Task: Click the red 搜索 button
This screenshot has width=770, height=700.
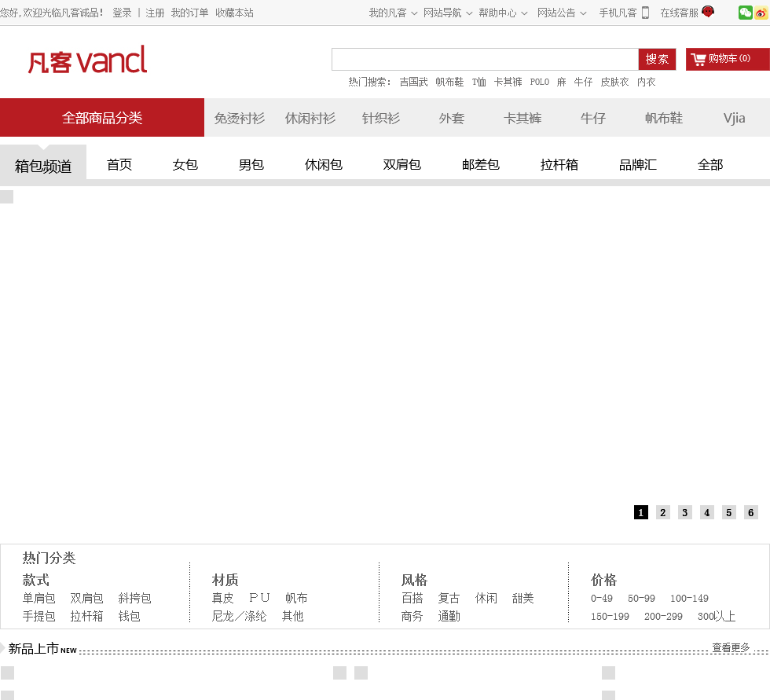Action: click(657, 60)
